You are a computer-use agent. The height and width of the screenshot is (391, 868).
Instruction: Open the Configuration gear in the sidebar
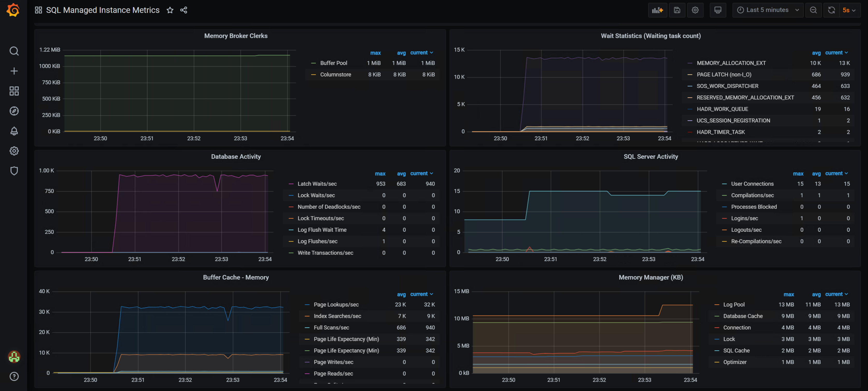click(14, 151)
